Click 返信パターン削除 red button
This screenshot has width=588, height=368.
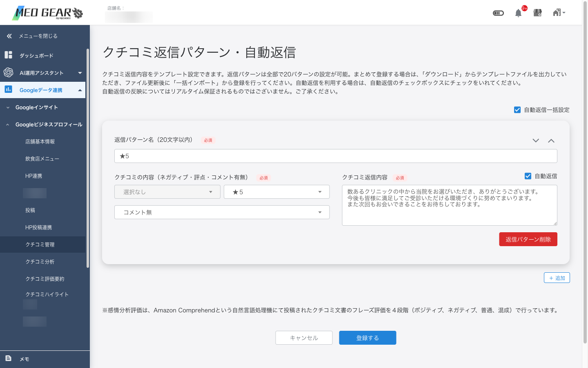coord(528,239)
